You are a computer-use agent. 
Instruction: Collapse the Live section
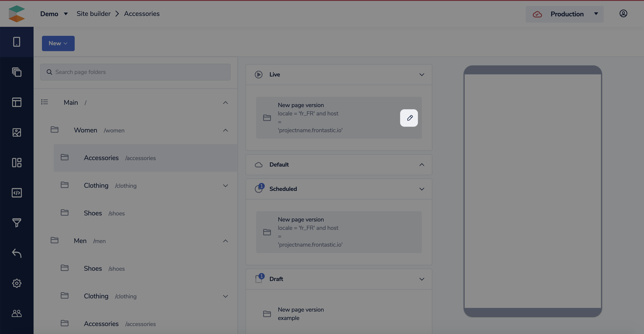(x=421, y=75)
